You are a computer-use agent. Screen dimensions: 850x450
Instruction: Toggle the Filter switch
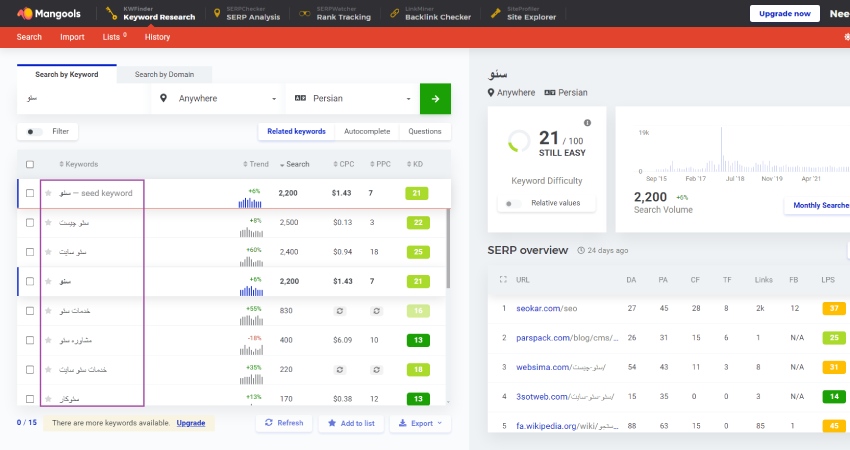pyautogui.click(x=34, y=131)
